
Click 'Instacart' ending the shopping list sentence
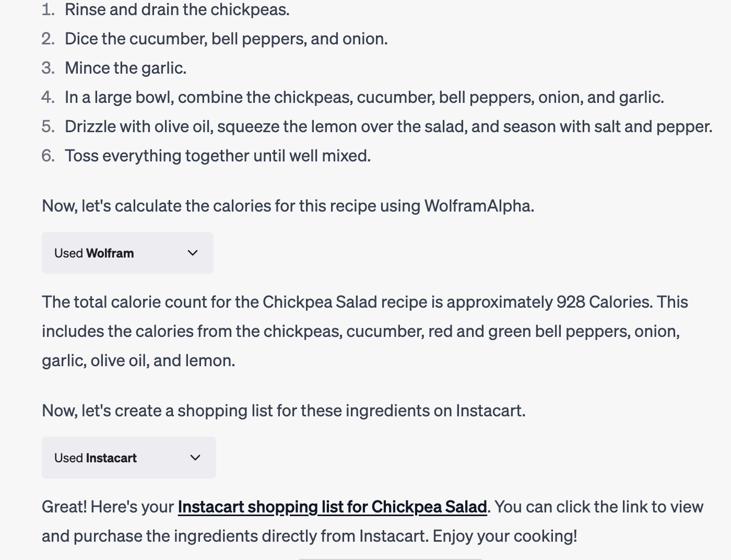coord(490,411)
